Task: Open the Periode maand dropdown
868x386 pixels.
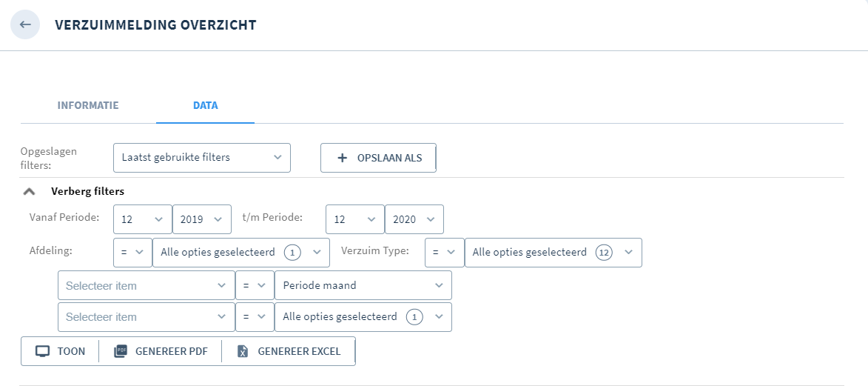Action: coord(363,286)
